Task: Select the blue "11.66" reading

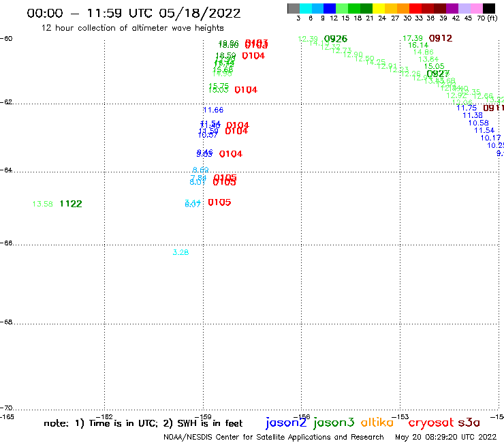Action: click(x=213, y=110)
